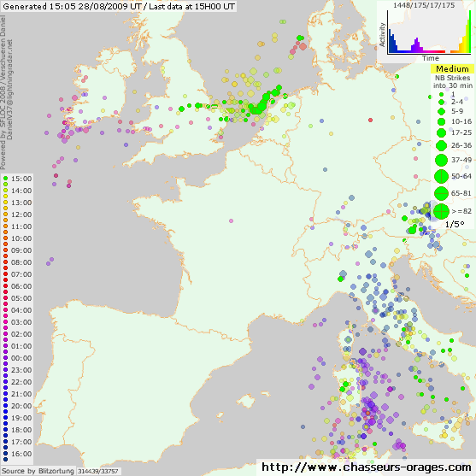Click the 05:00 time label

tap(21, 298)
